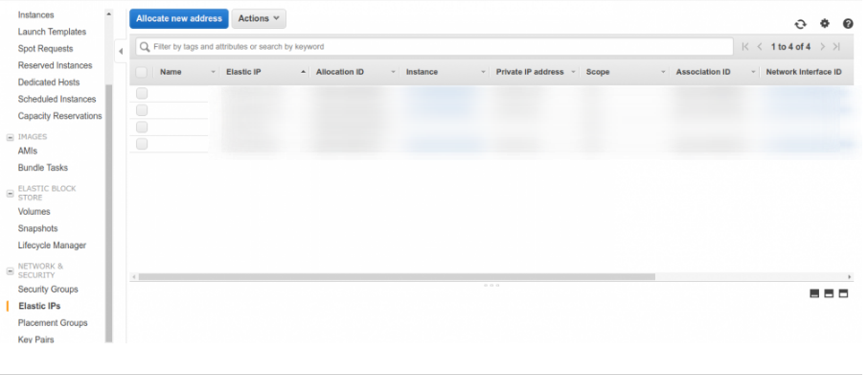Open Spot Requests in the sidebar

[x=45, y=49]
